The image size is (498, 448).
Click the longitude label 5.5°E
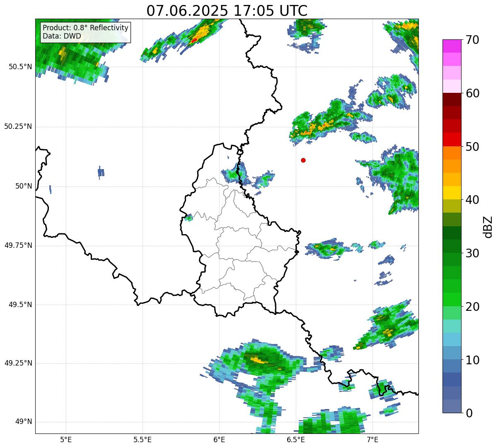pos(143,440)
